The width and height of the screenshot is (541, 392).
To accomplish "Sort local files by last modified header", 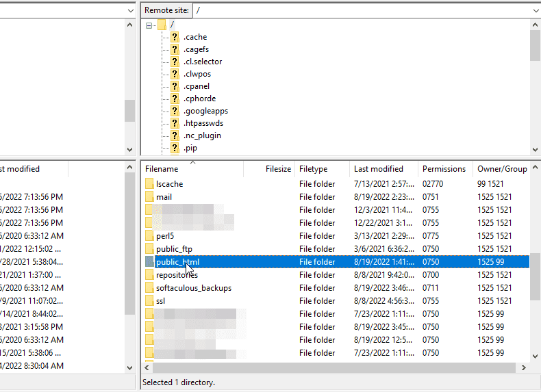I will click(34, 169).
